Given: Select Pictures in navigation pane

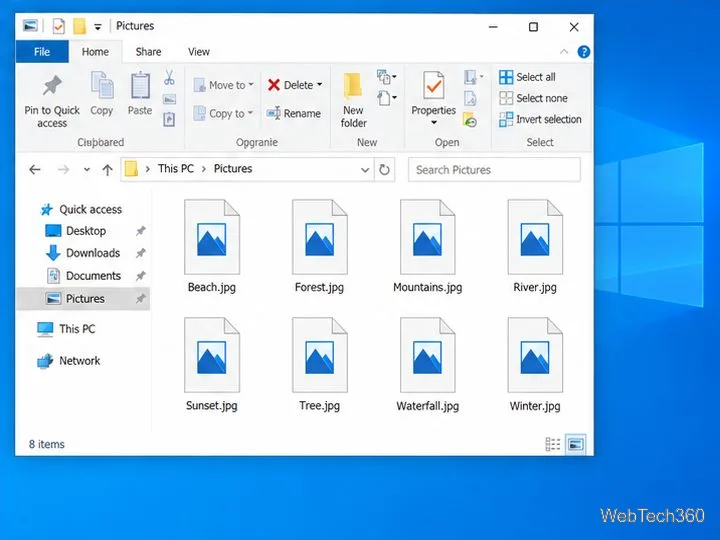Looking at the screenshot, I should [83, 298].
